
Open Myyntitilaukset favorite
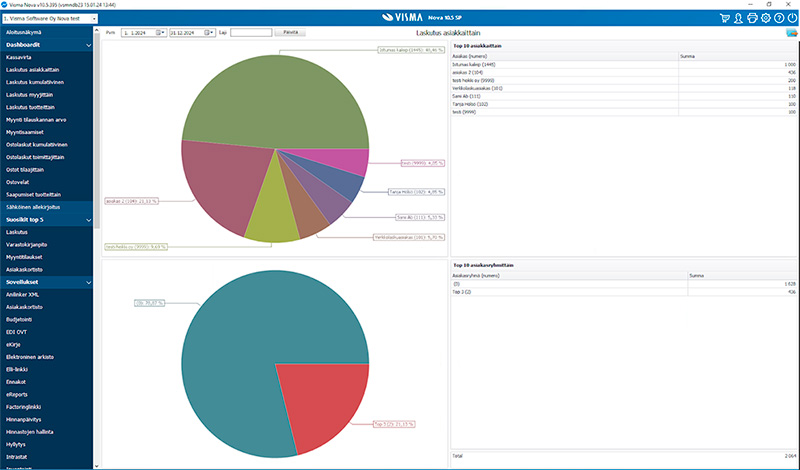point(24,257)
